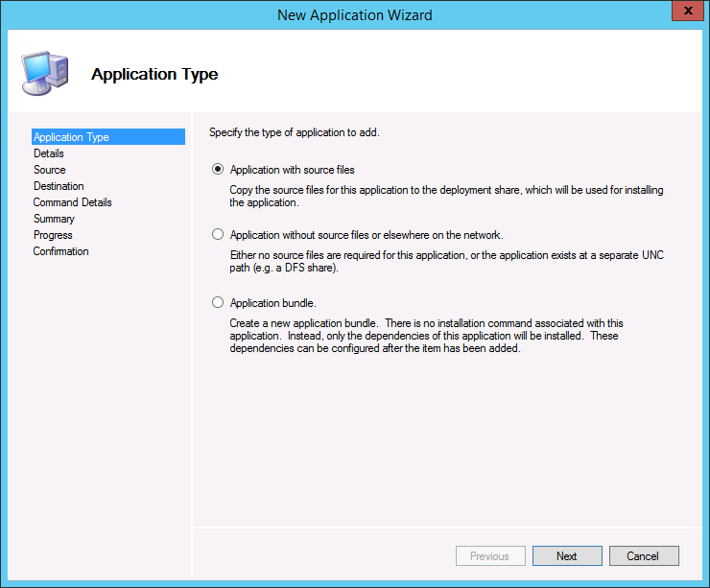Select the Destination step in sidebar
The width and height of the screenshot is (710, 588).
tap(59, 186)
